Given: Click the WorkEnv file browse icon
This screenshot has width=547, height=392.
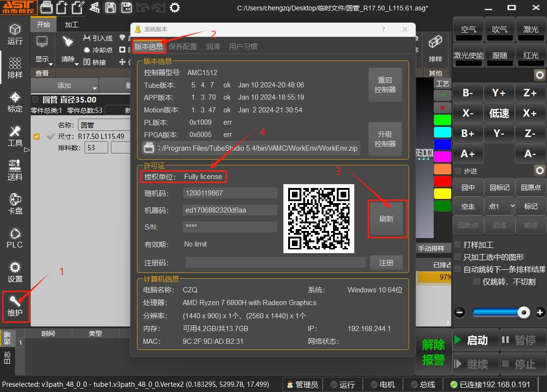Looking at the screenshot, I should click(x=149, y=148).
